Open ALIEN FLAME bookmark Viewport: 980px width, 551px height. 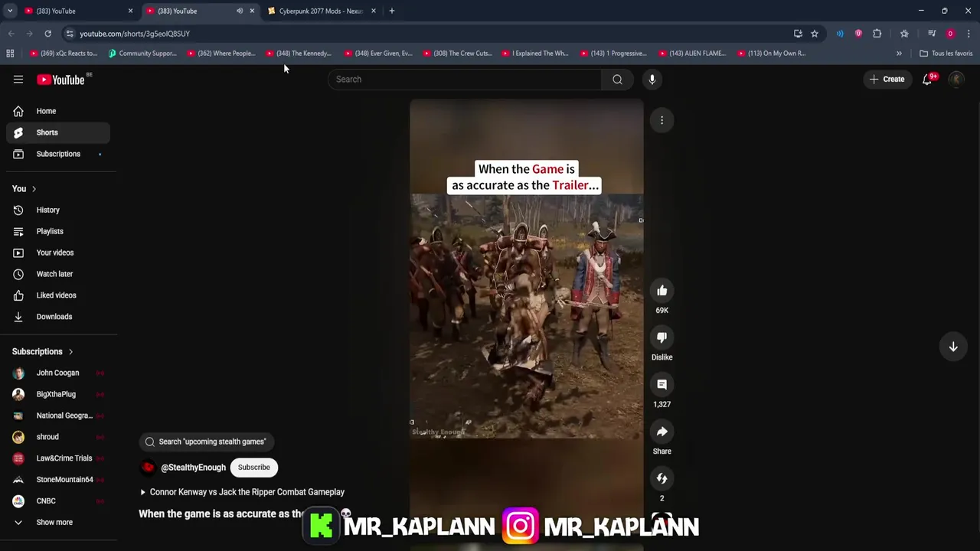pyautogui.click(x=694, y=54)
